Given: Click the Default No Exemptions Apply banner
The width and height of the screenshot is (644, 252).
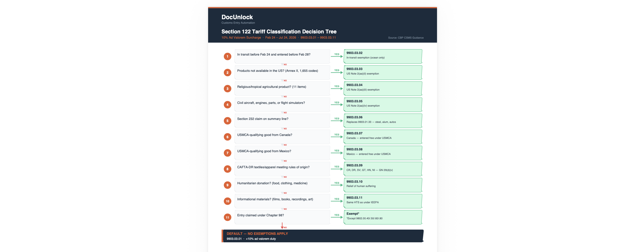Looking at the screenshot, I should 322,236.
